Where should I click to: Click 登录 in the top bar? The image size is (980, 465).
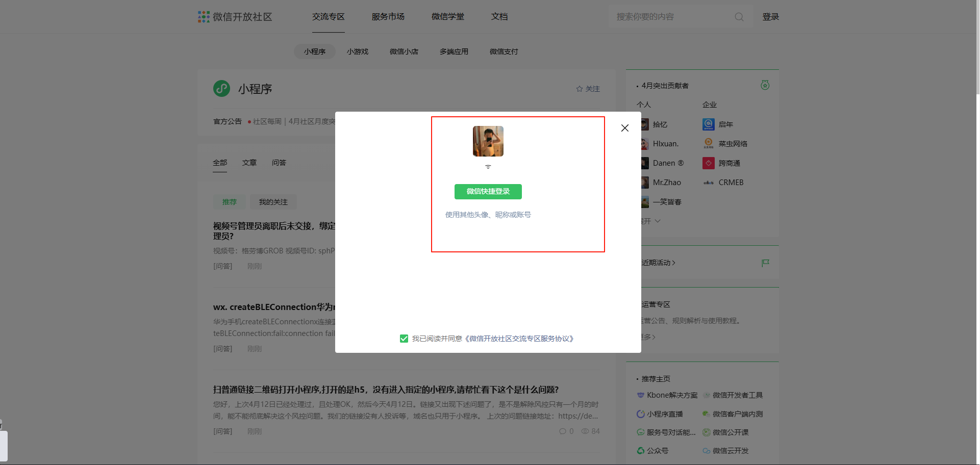click(771, 17)
